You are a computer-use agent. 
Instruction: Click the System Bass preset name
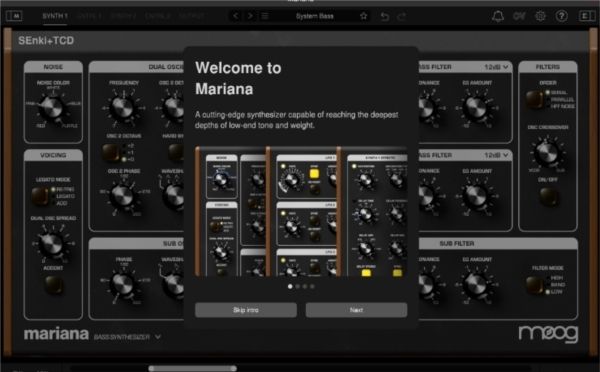click(315, 16)
